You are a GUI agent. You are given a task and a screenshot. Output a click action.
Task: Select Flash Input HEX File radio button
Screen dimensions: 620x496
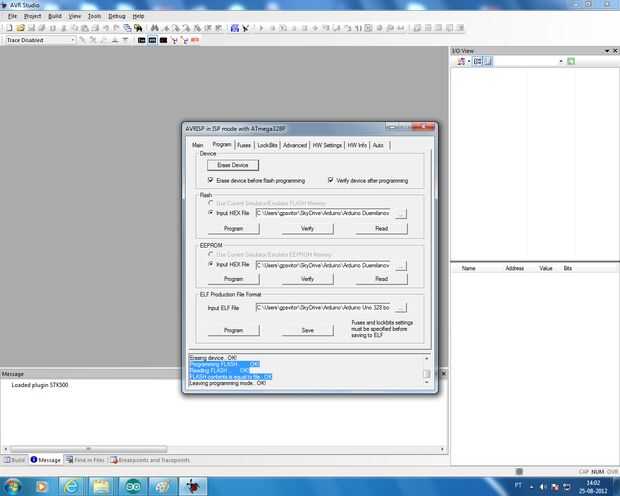point(211,213)
